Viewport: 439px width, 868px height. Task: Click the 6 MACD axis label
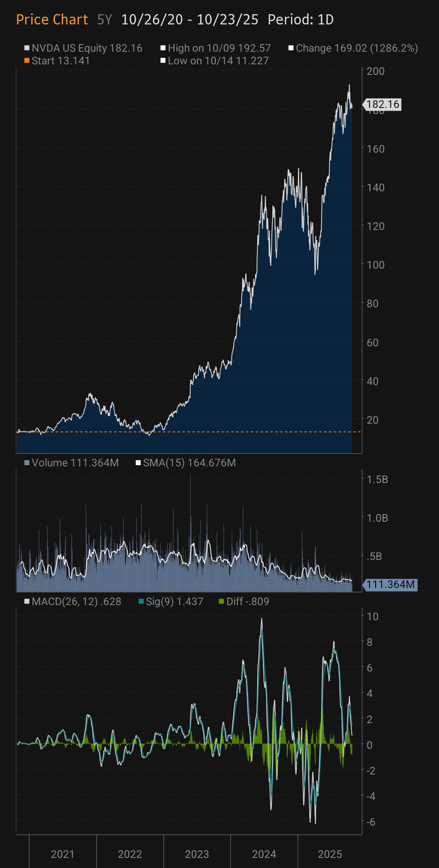(369, 668)
